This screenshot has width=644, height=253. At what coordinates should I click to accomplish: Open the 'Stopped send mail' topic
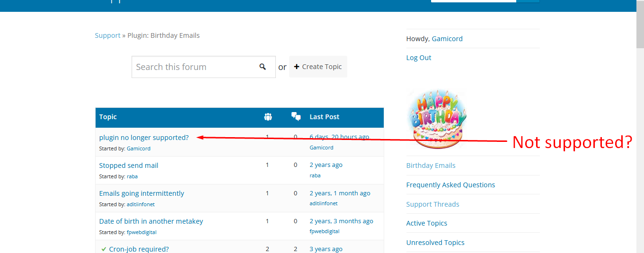pos(129,166)
